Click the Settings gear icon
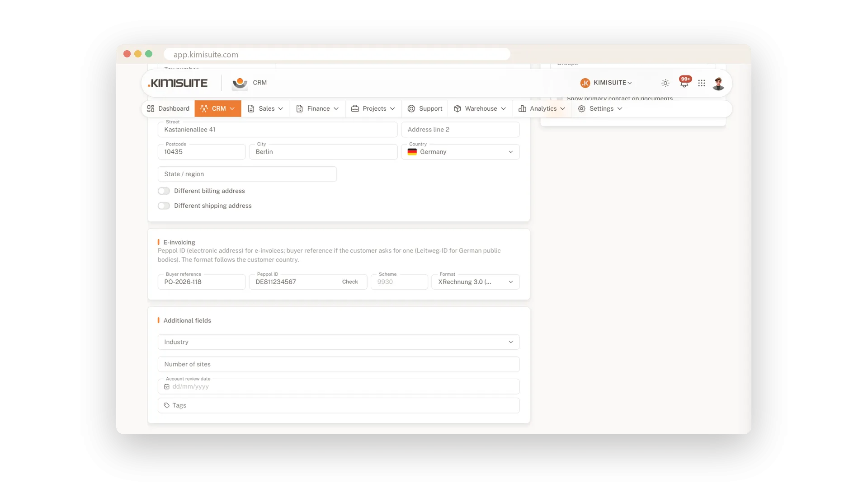Screen dimensions: 868x488 coord(582,109)
